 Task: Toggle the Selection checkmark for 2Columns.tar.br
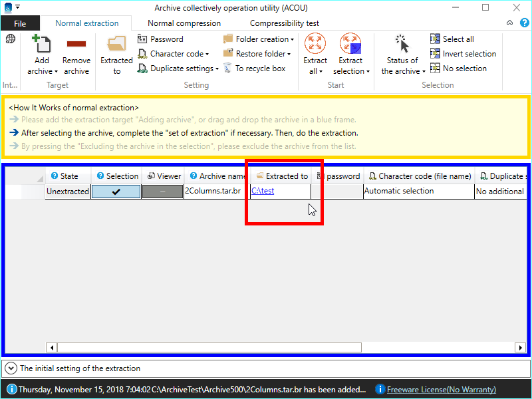(x=116, y=192)
